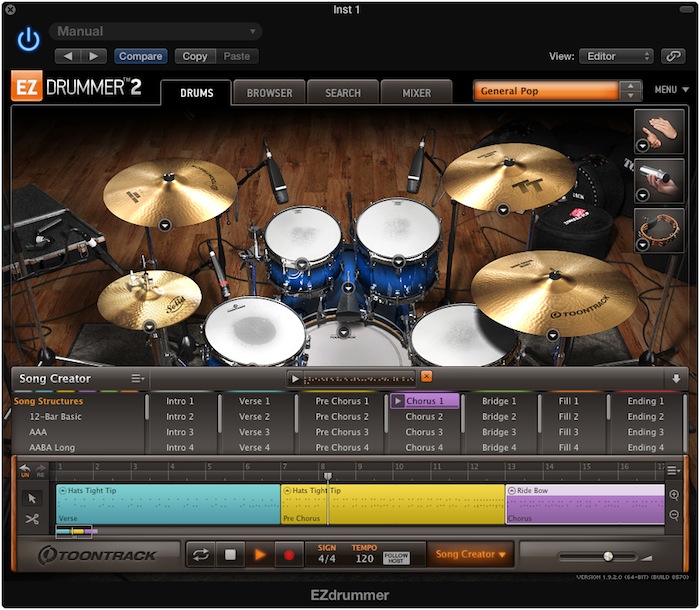Collapse Song Creator with down arrow
Screen dimensions: 700x610
pyautogui.click(x=676, y=379)
